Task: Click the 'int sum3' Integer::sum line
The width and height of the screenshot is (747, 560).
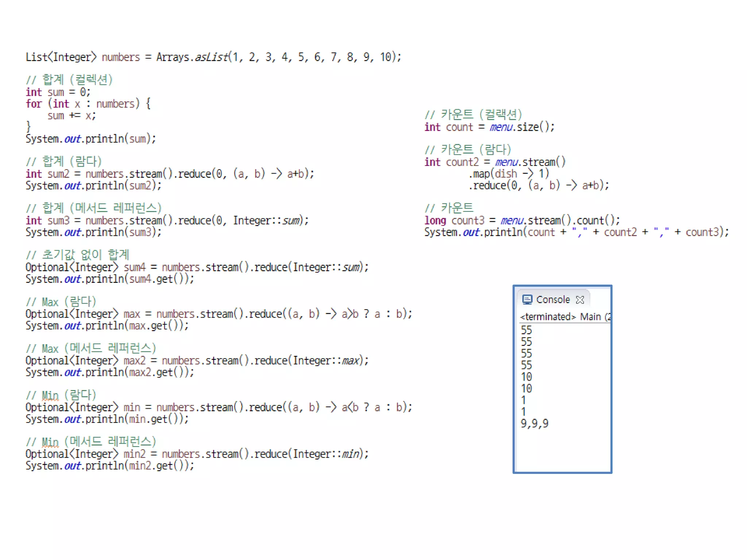Action: click(167, 221)
